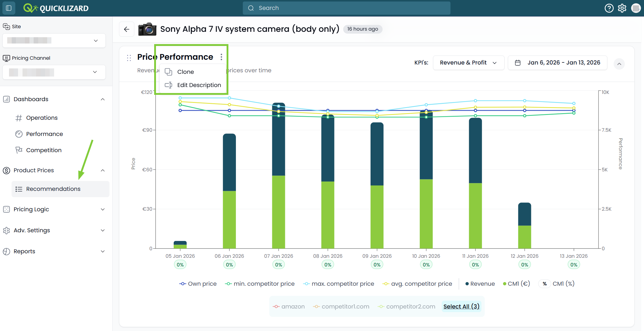Open the settings gear icon
The height and width of the screenshot is (331, 644).
coord(622,8)
